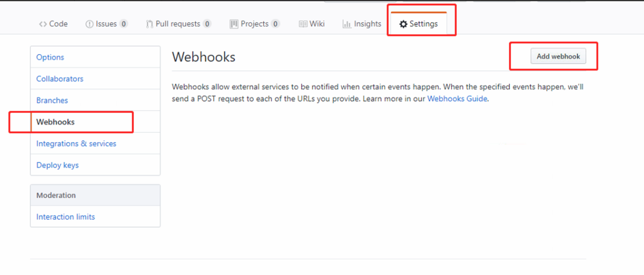Click the Insights graph icon
The width and height of the screenshot is (644, 275).
347,24
